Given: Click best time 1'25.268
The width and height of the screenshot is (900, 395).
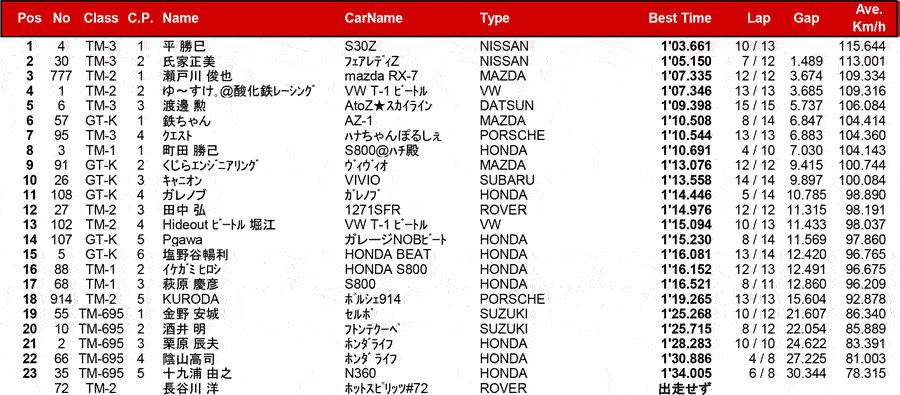Looking at the screenshot, I should pos(686,313).
